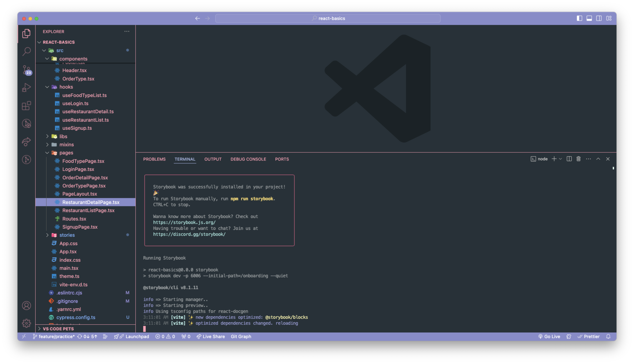The image size is (634, 364).
Task: Open the Search view
Action: click(26, 51)
